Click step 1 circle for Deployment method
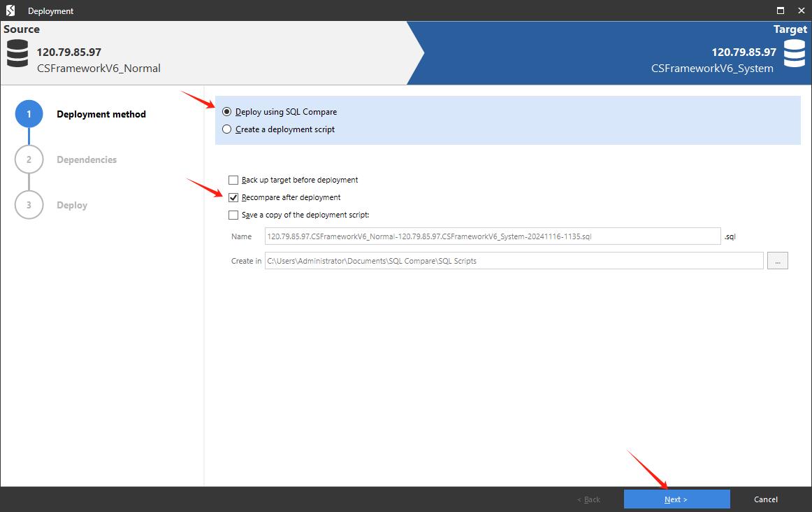Screen dimensions: 812x512 [x=29, y=114]
